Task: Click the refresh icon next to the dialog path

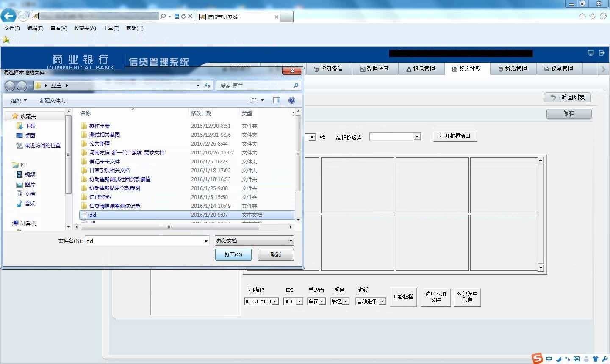Action: tap(208, 85)
